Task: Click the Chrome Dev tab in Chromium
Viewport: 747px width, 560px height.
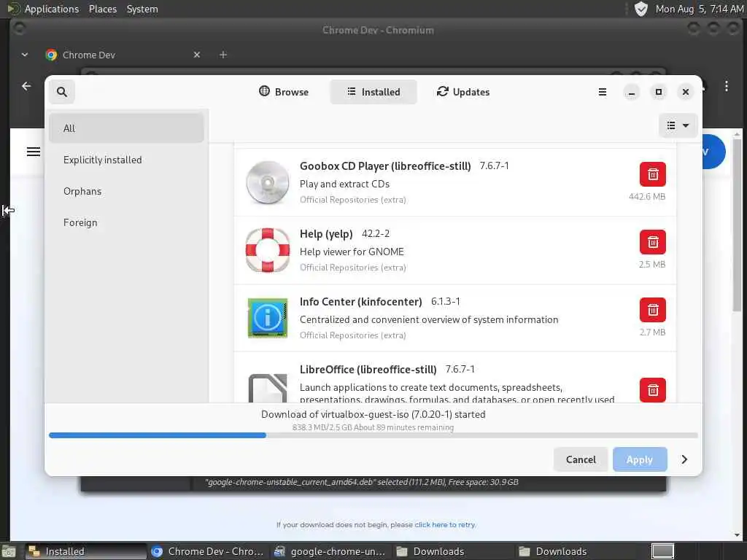Action: click(123, 55)
